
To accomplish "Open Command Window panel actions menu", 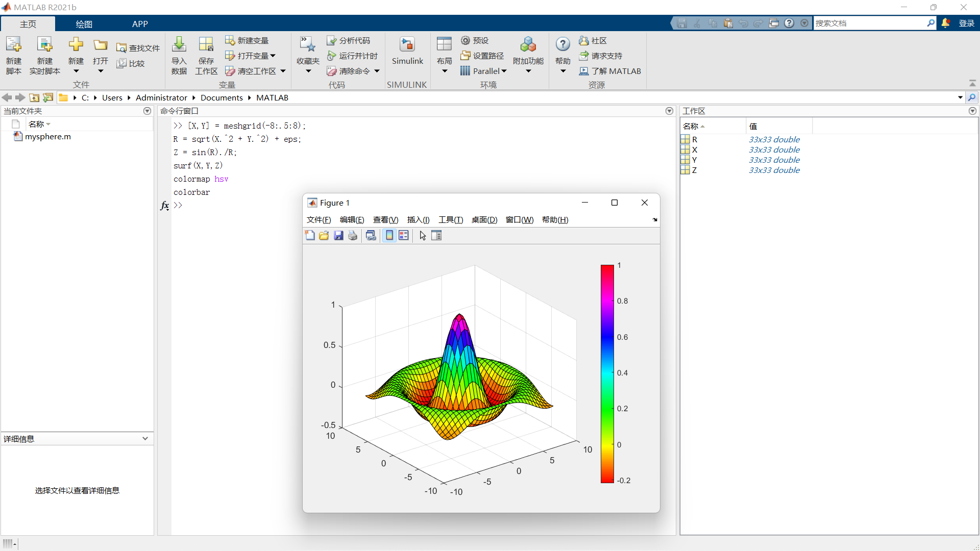I will [x=670, y=111].
